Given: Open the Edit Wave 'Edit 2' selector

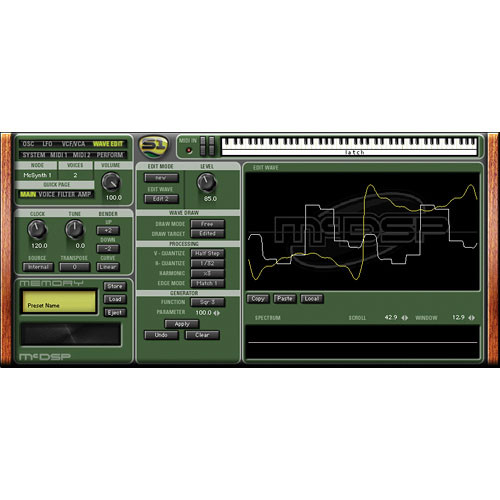Looking at the screenshot, I should point(161,199).
